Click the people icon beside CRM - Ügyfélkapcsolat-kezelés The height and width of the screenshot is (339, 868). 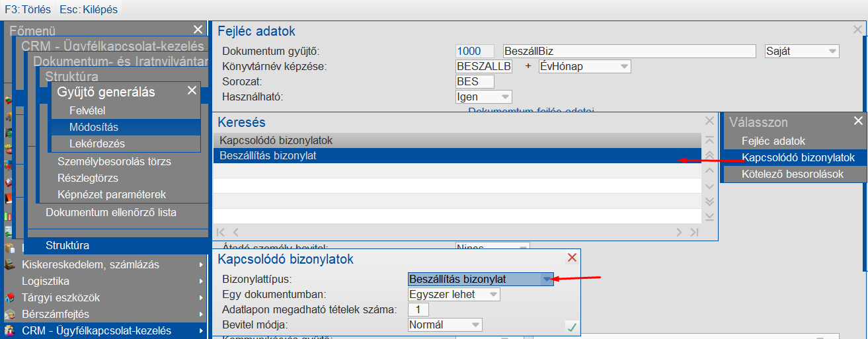click(x=9, y=331)
